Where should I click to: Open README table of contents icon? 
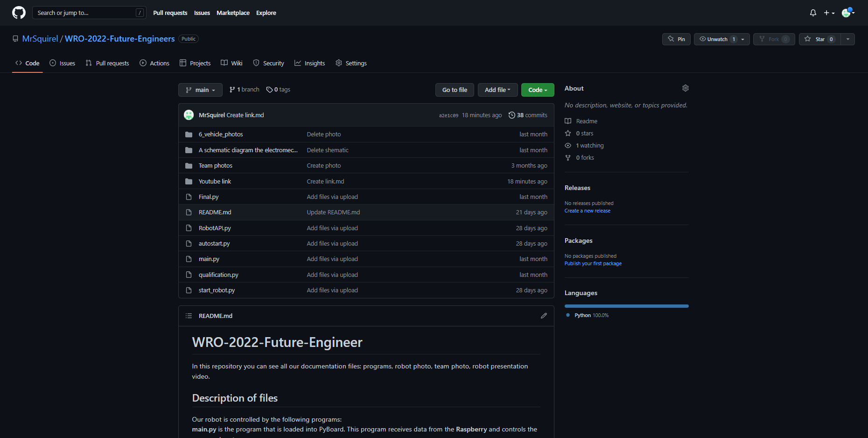(189, 316)
